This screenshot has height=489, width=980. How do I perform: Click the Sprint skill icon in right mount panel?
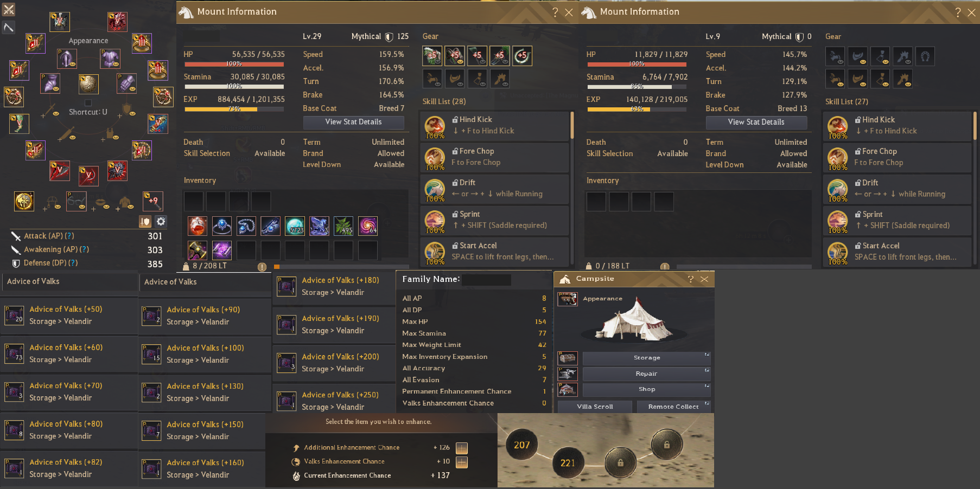pos(837,221)
